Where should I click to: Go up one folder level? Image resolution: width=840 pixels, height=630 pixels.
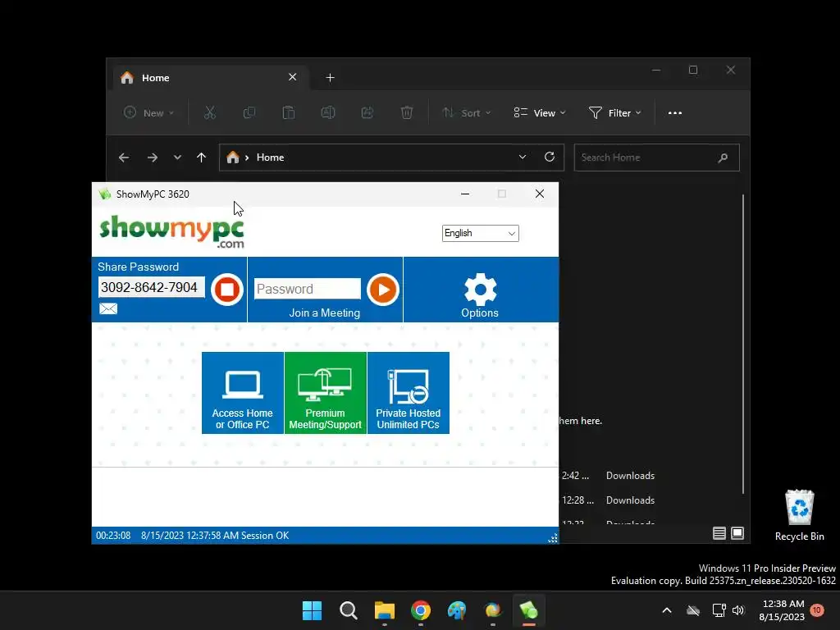202,157
